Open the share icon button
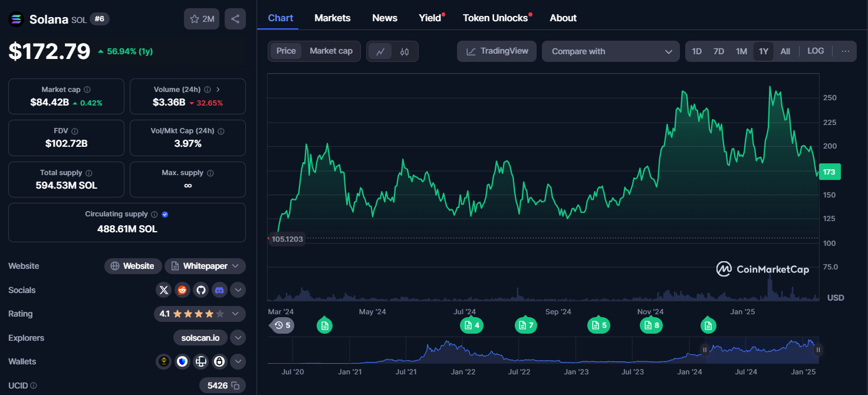This screenshot has width=868, height=395. 235,19
